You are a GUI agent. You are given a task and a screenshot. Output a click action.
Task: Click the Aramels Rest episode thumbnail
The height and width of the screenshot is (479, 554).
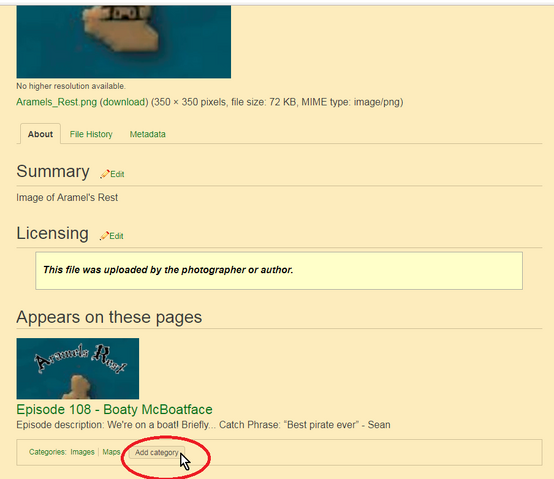click(78, 368)
